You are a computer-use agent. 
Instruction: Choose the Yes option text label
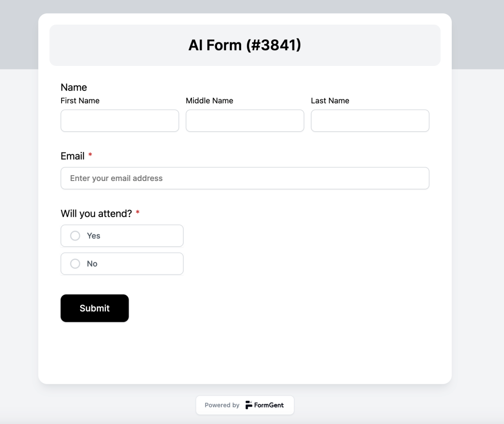click(x=94, y=236)
